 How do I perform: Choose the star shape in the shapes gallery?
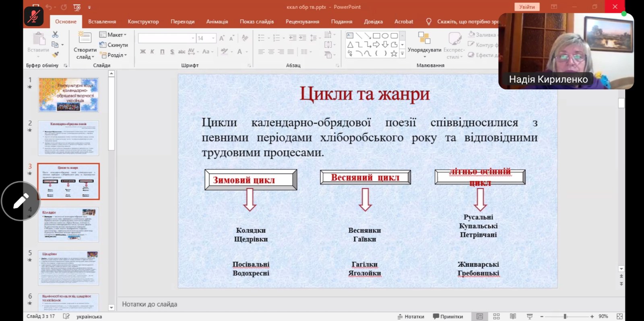tap(394, 53)
